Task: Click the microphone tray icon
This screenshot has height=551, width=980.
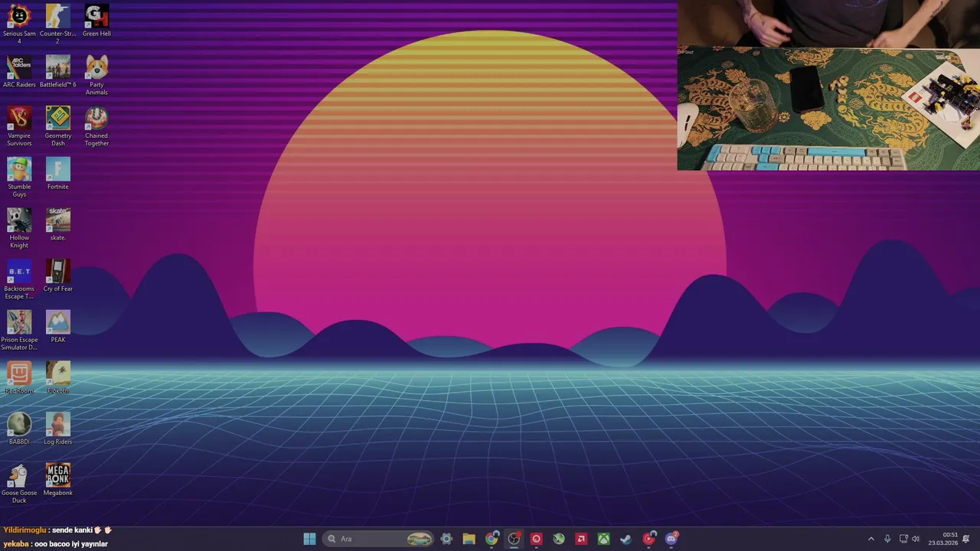Action: coord(887,539)
